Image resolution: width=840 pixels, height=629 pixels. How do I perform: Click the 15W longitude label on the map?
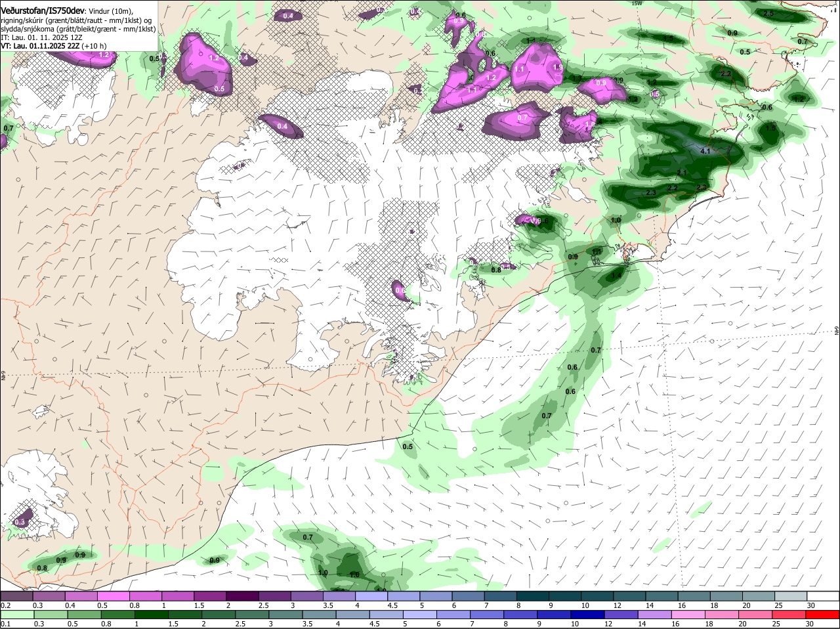point(636,3)
